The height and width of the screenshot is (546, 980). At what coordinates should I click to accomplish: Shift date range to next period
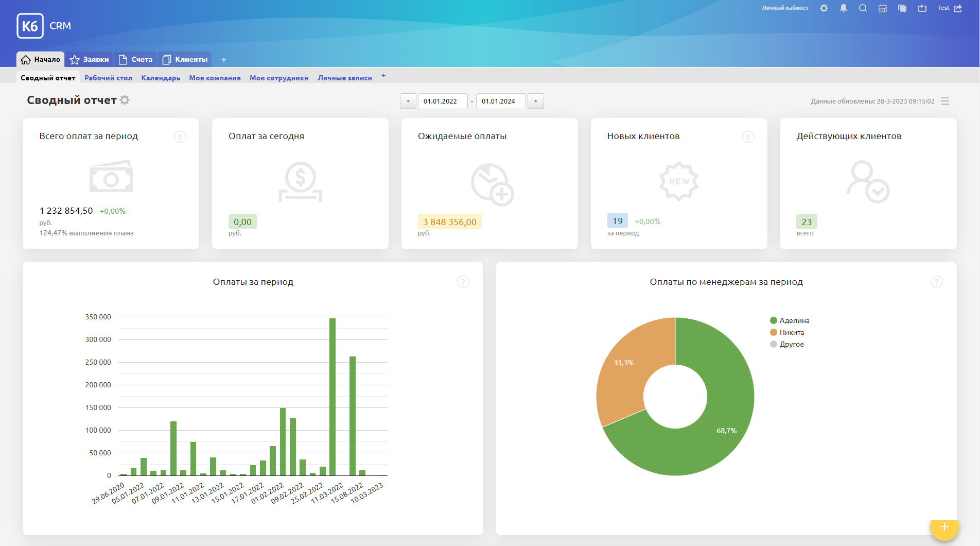point(536,101)
